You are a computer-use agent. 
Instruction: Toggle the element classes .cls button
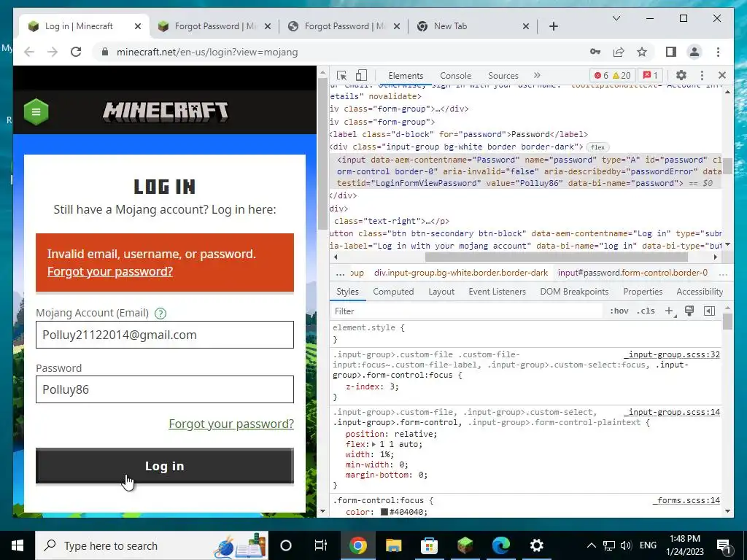tap(646, 311)
